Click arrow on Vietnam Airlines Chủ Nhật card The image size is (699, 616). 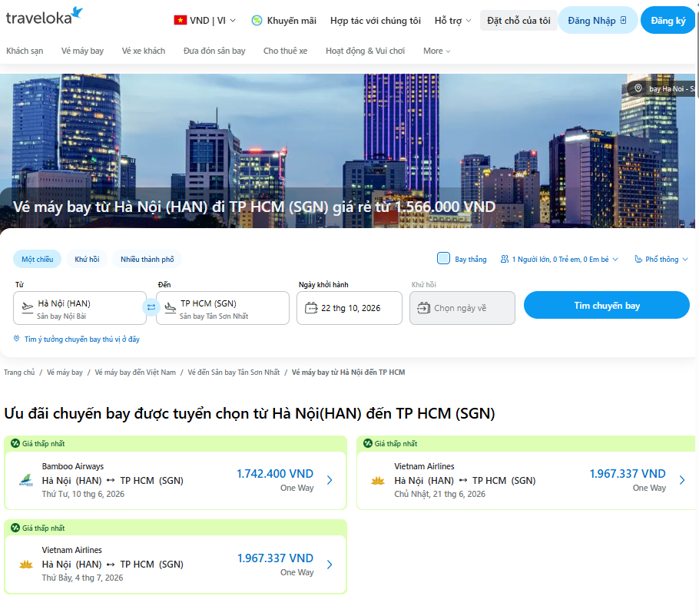click(682, 480)
